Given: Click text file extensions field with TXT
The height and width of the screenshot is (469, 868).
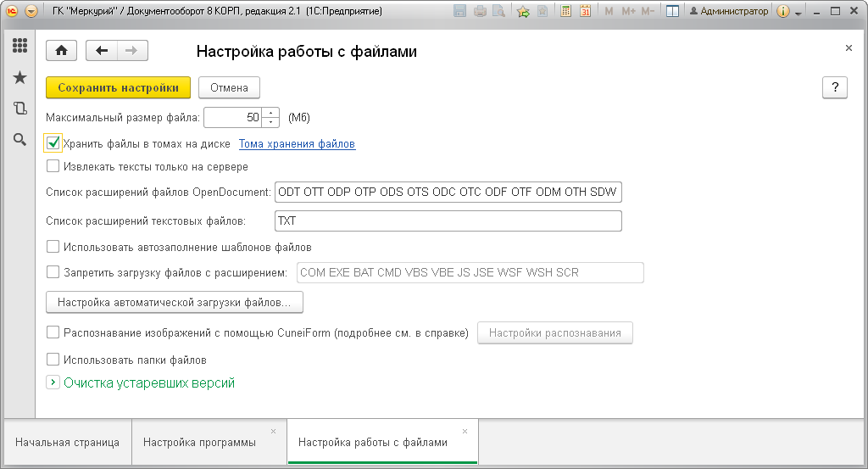Looking at the screenshot, I should click(448, 221).
